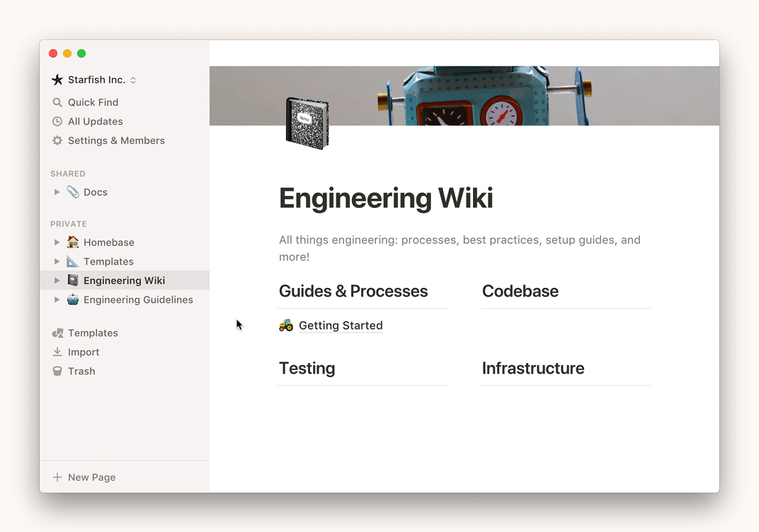Screen dimensions: 759x532
Task: Open the private Templates page with ruler icon
Action: click(x=108, y=262)
